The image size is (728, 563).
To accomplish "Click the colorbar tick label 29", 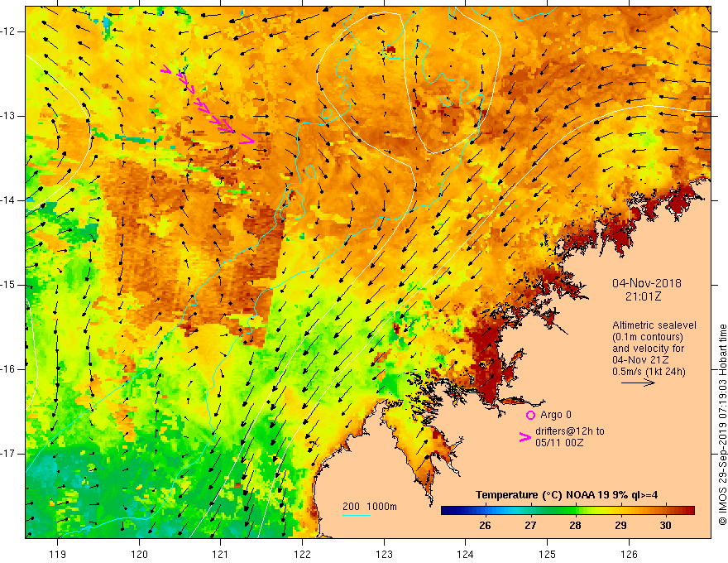I will [x=620, y=526].
